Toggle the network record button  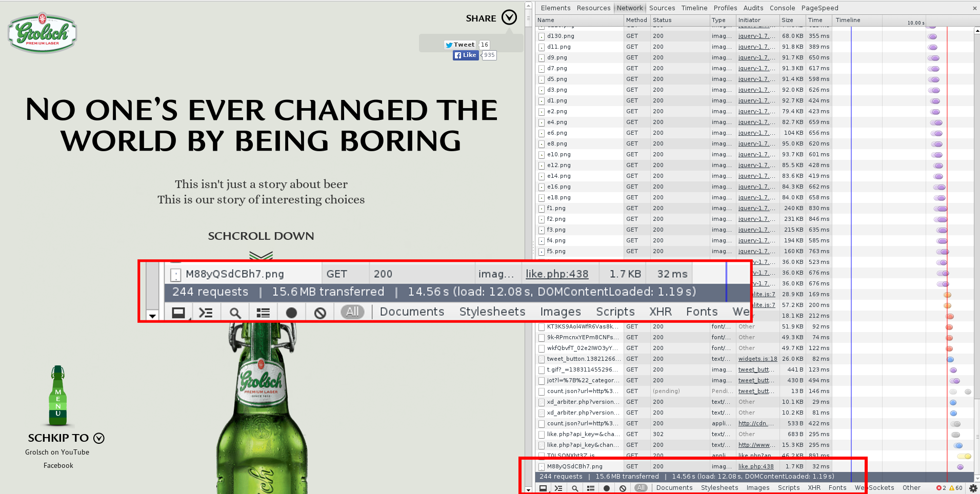[x=607, y=488]
